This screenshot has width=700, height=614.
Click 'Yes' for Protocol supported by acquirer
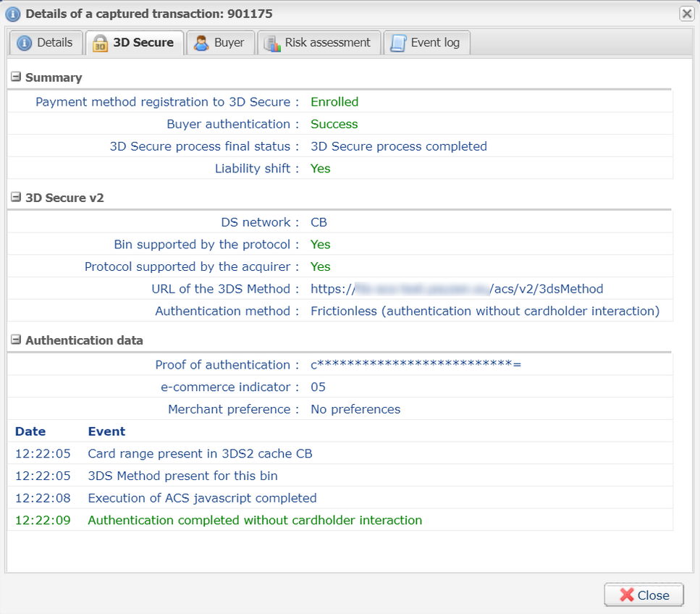(x=320, y=266)
